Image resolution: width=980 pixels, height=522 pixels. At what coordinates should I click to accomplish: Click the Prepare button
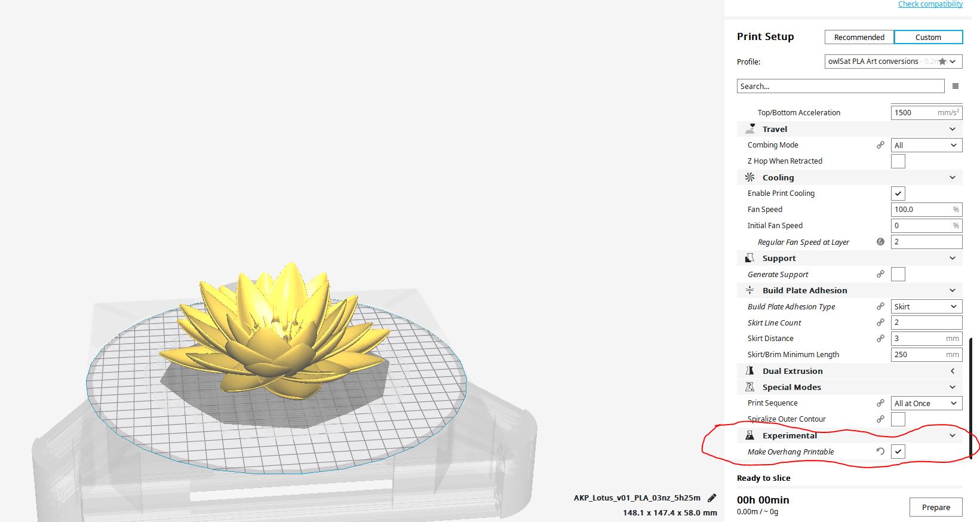tap(936, 507)
